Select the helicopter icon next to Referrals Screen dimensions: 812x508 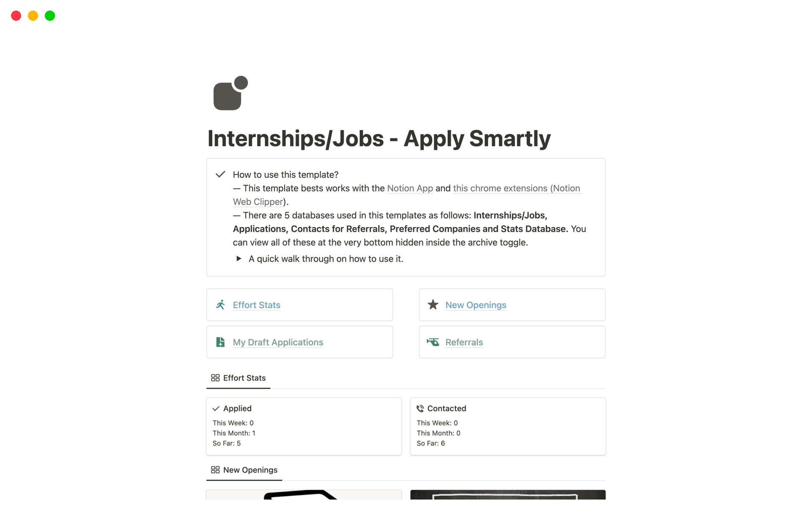pyautogui.click(x=433, y=342)
